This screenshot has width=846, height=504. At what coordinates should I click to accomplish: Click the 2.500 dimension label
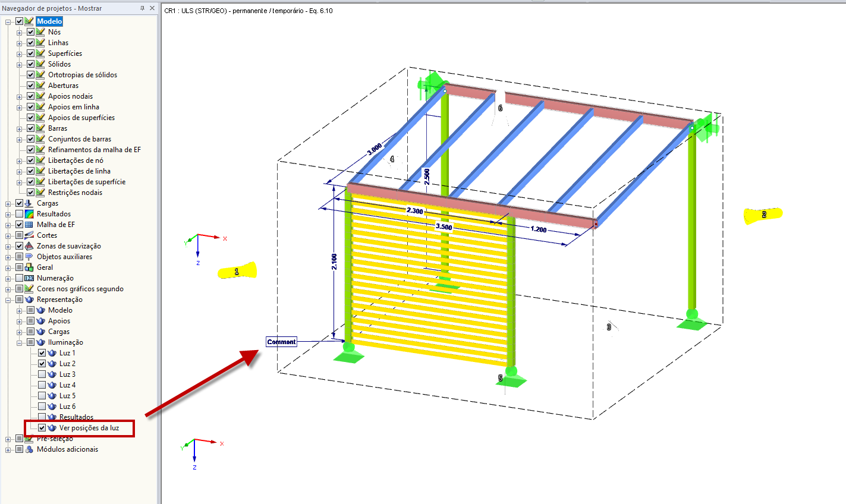click(x=427, y=177)
